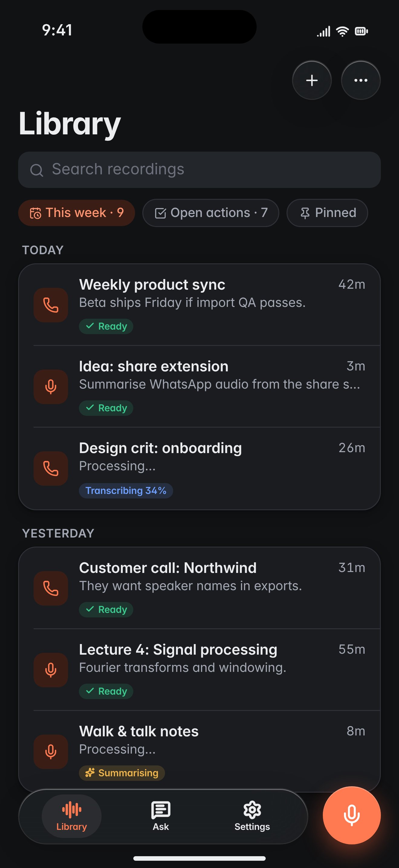Click the 42m duration label
This screenshot has height=868, width=399.
tap(352, 284)
